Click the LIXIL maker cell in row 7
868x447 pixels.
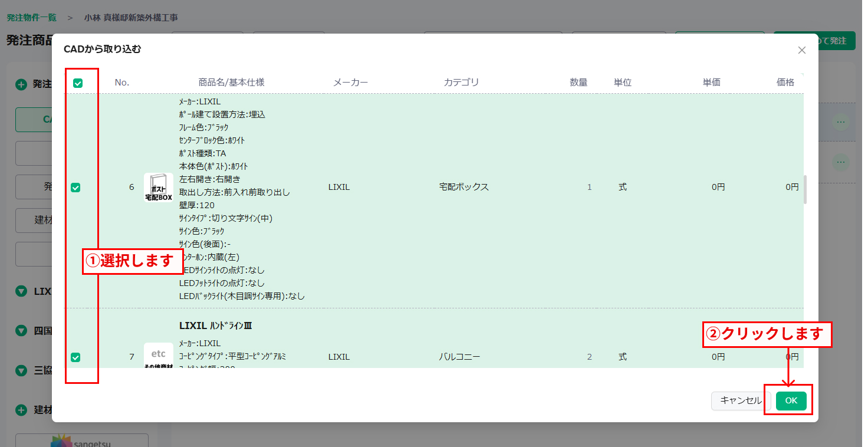tap(339, 357)
